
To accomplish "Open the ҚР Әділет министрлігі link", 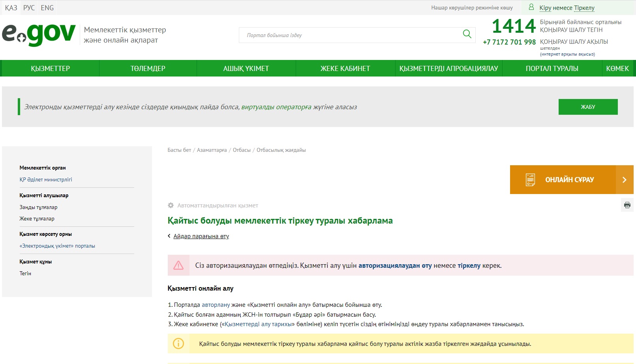I will point(46,180).
